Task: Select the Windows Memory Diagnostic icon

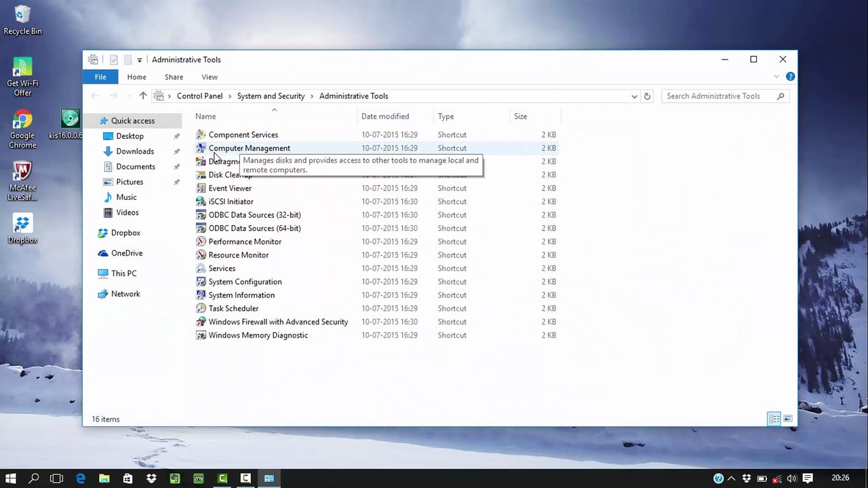Action: 201,335
